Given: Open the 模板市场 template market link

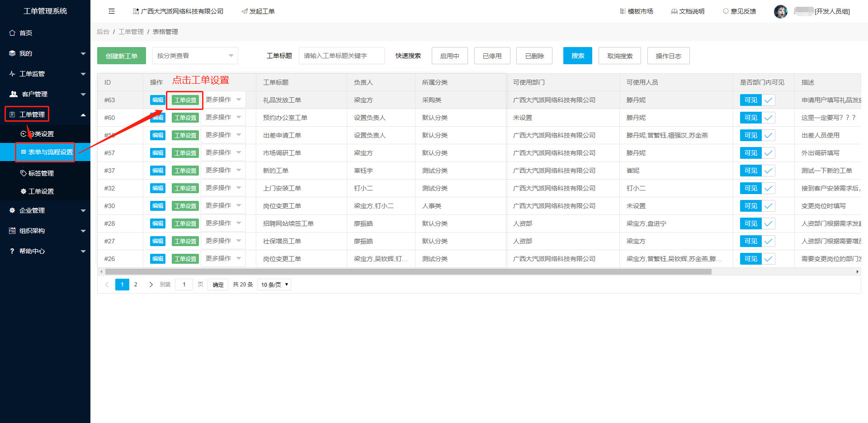Looking at the screenshot, I should pos(637,11).
